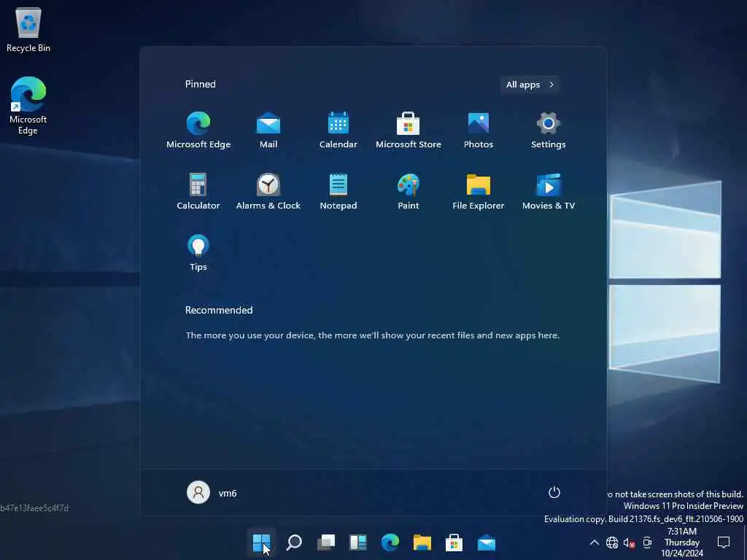
Task: Open Widgets panel from taskbar
Action: (x=357, y=542)
